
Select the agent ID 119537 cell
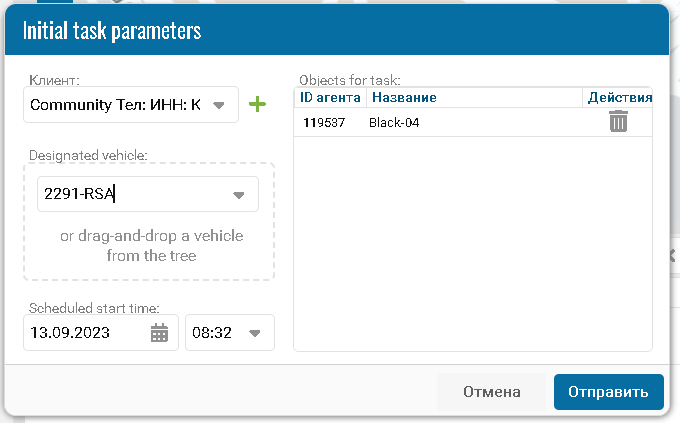point(324,122)
